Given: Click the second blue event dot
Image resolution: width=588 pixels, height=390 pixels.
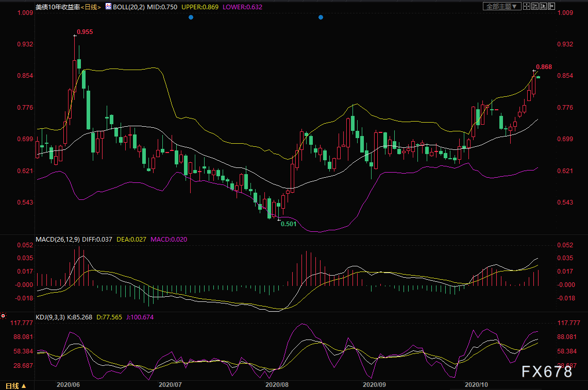Looking at the screenshot, I should [321, 17].
